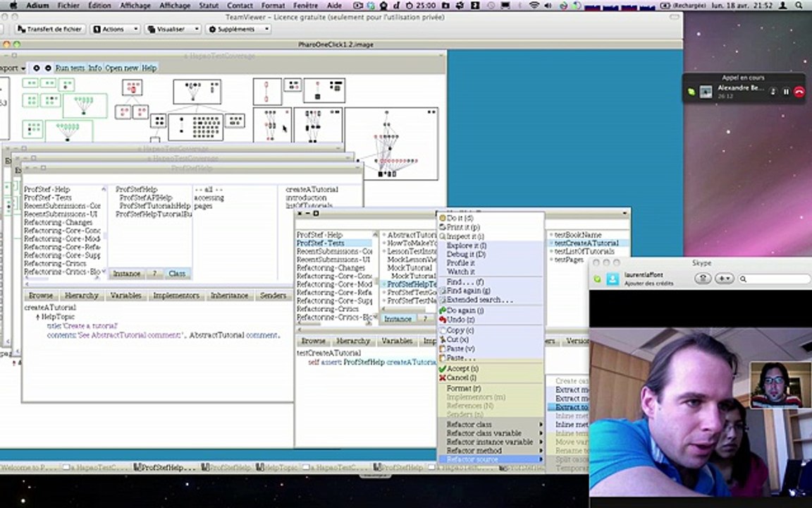Click Info in Hapao toolbar
Viewport: 812px width, 508px height.
(x=94, y=68)
